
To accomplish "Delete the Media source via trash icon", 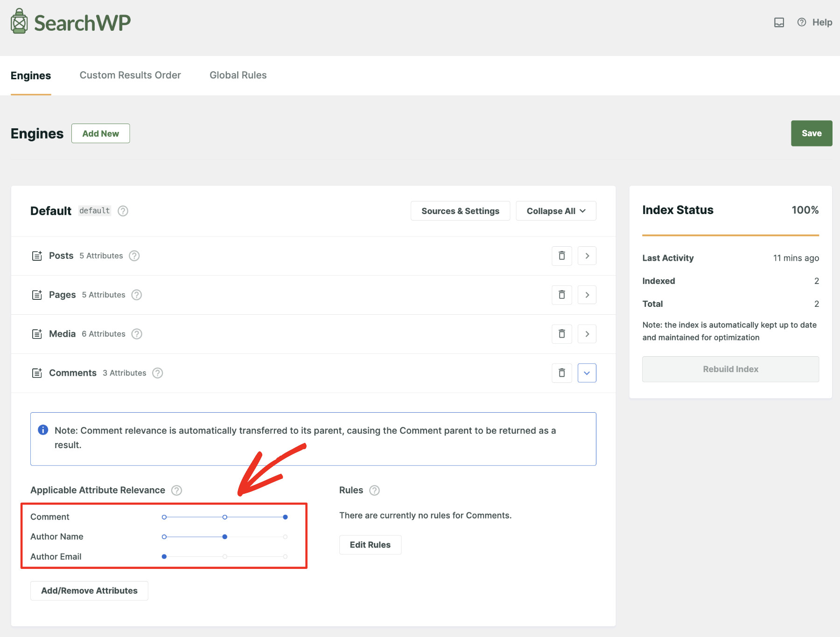I will (561, 334).
